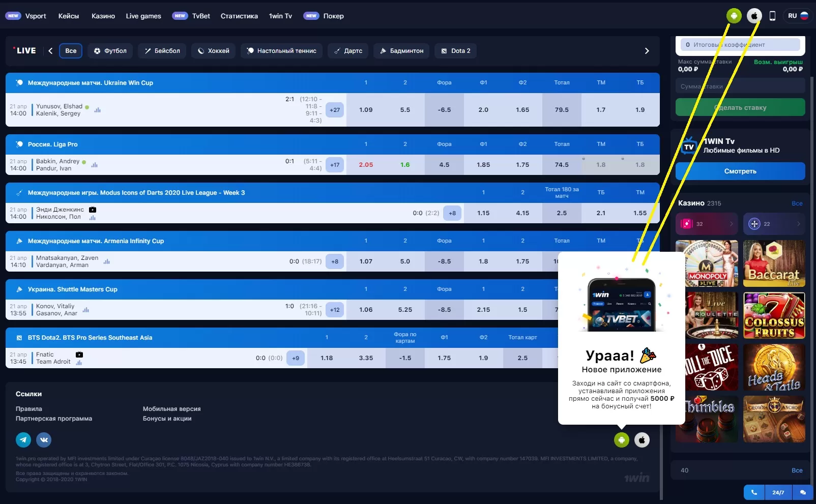Screen dimensions: 816x504
Task: Open the Покер menu item
Action: click(x=333, y=16)
